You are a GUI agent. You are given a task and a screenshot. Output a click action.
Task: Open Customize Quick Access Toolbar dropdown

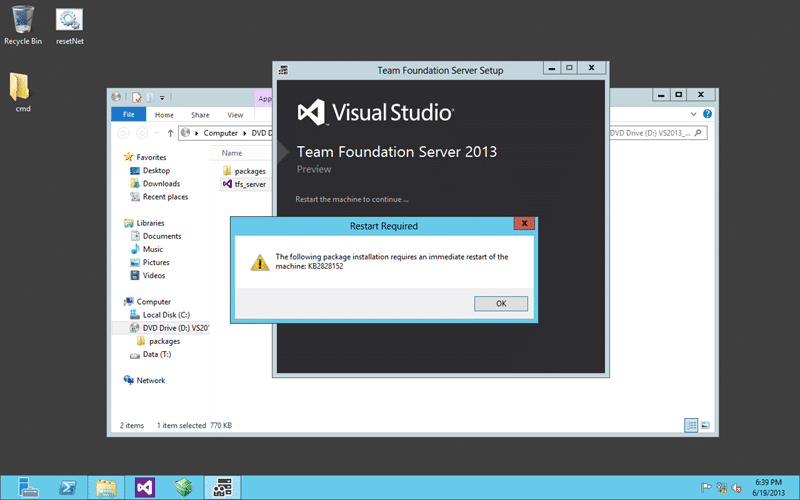(162, 97)
